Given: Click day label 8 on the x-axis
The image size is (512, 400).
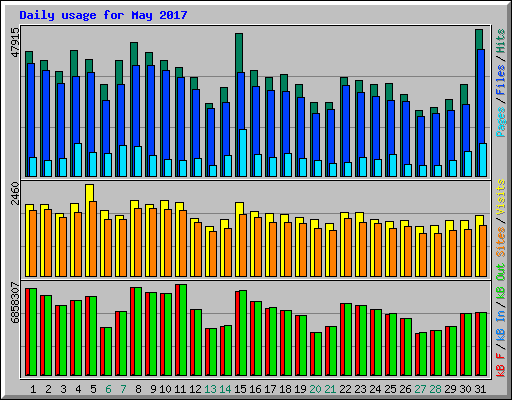Looking at the screenshot, I should [138, 389].
